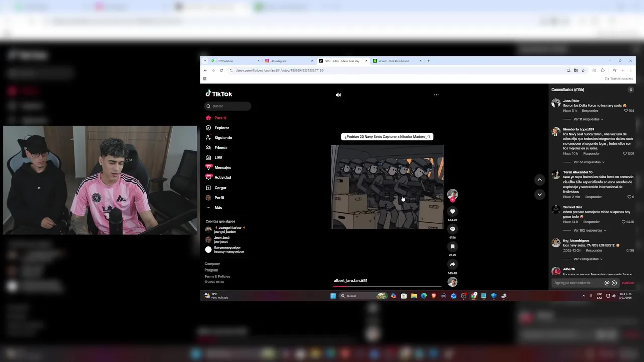Switch to the Instagram browser tab
The image size is (644, 362).
288,61
